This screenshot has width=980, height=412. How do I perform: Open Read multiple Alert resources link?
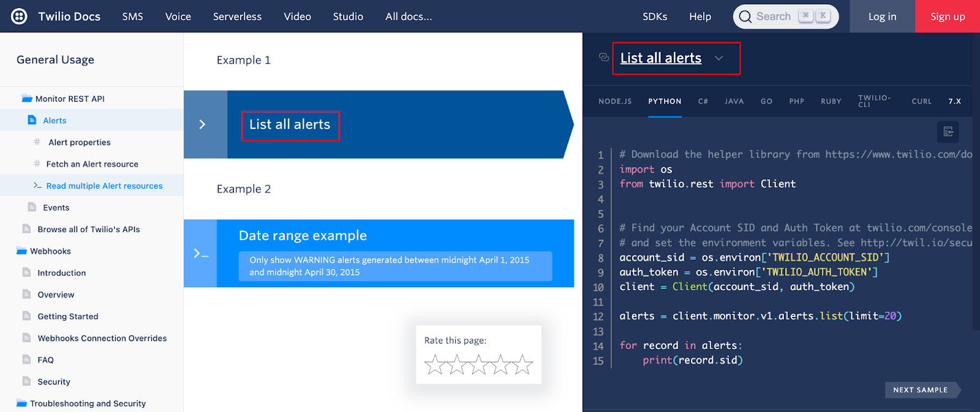[x=104, y=186]
